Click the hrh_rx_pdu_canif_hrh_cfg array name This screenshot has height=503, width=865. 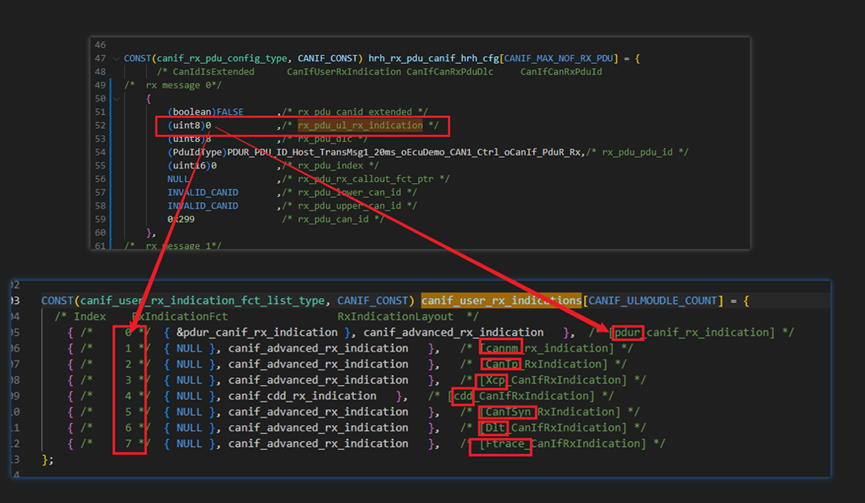click(434, 58)
